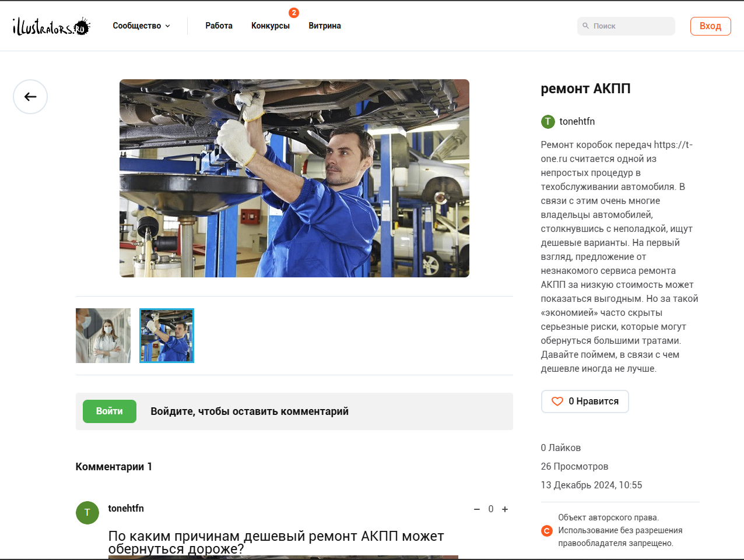Open the Конкурсы badge showing 2

click(x=294, y=13)
